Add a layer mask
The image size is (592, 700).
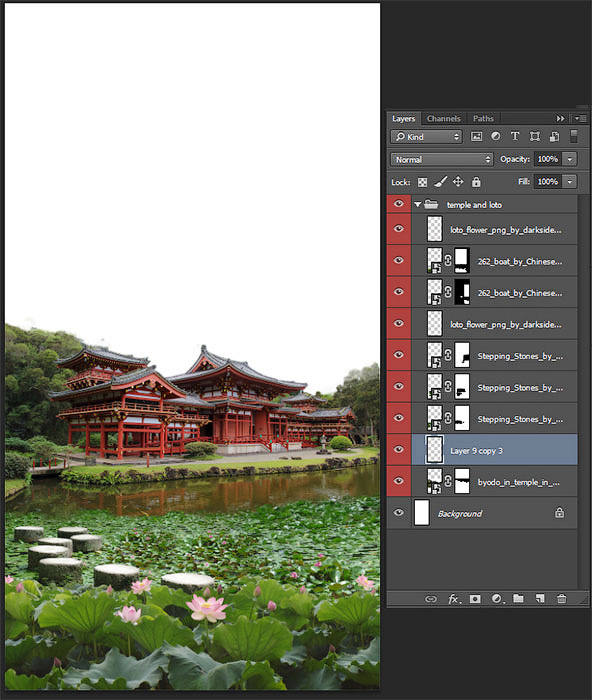click(475, 599)
